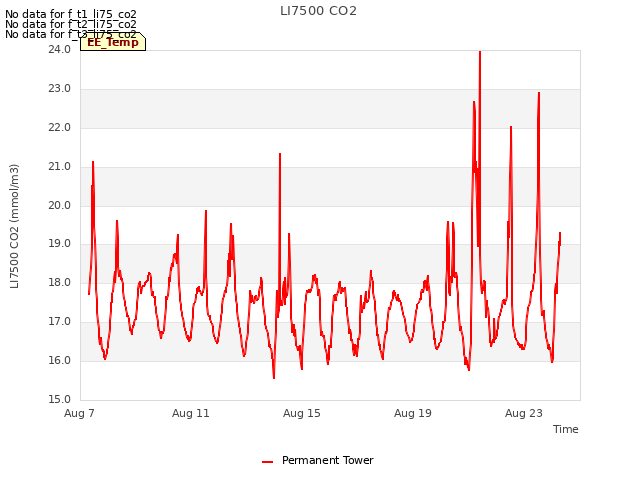Viewport: 640px width, 480px height.
Task: Click the 23.0 y-axis tick label
Action: [60, 89]
